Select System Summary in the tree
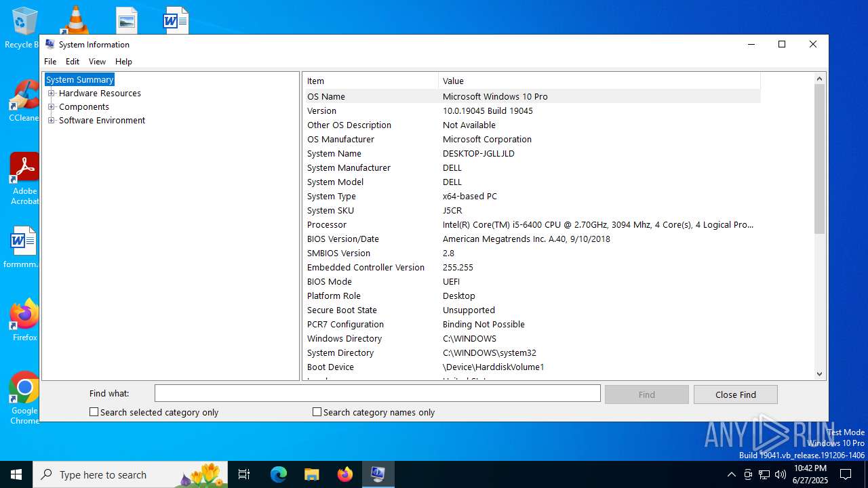868x488 pixels. (x=80, y=80)
